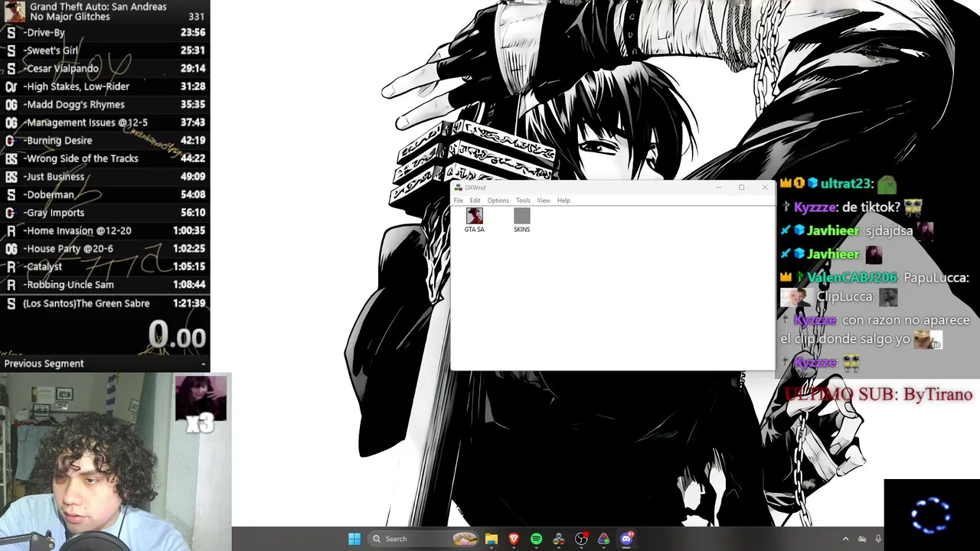Open the Help menu in DXWnd
The image size is (980, 551).
tap(563, 201)
